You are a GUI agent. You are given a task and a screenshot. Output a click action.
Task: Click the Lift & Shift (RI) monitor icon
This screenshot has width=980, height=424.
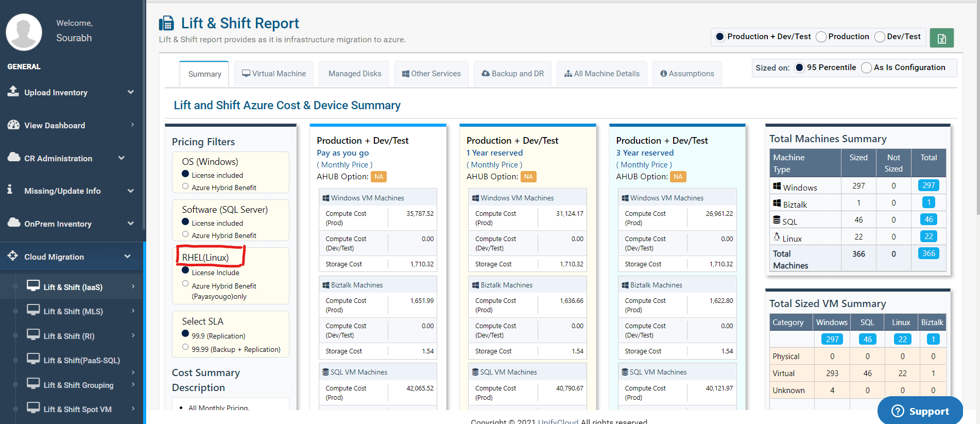pos(33,334)
